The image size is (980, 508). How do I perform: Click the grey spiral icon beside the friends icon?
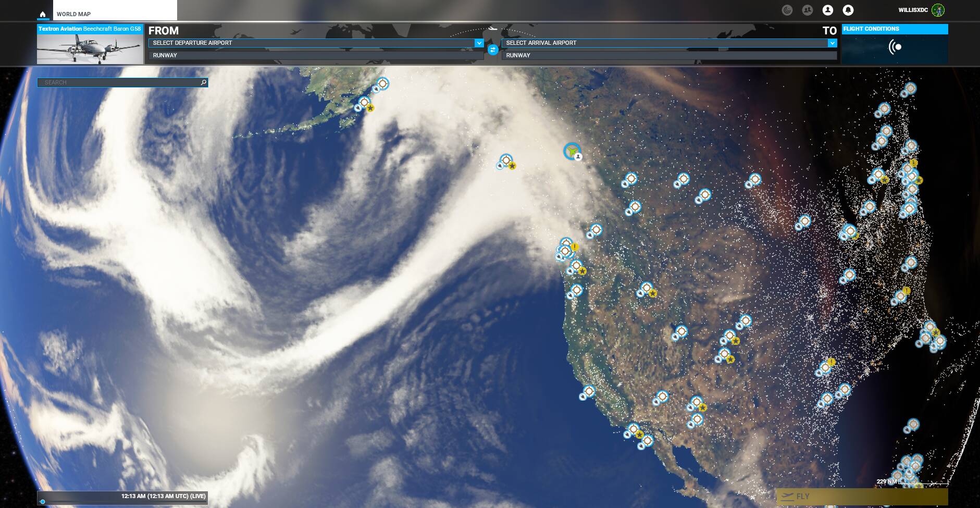(x=787, y=10)
